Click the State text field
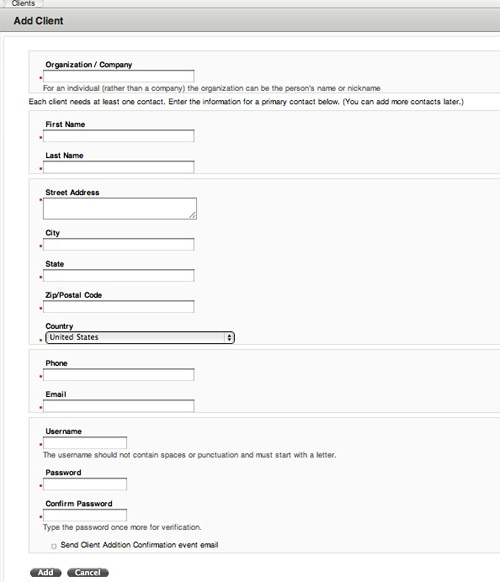Image resolution: width=500 pixels, height=582 pixels. pos(118,276)
